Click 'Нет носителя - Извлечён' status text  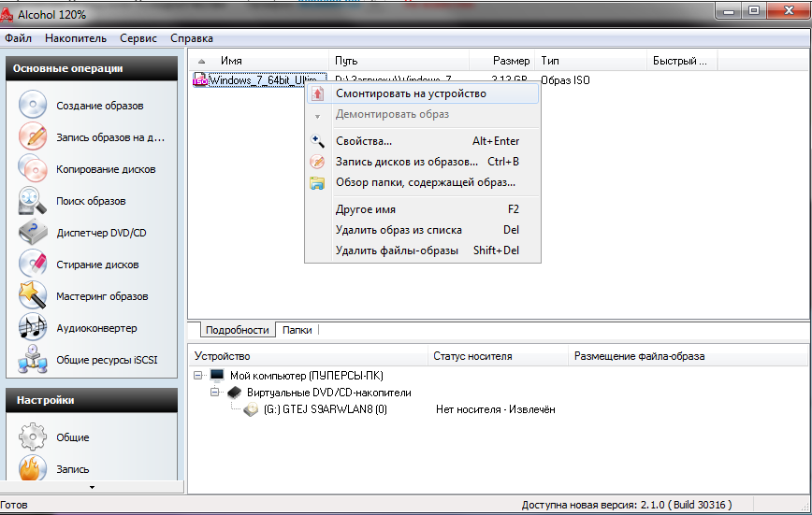(496, 409)
